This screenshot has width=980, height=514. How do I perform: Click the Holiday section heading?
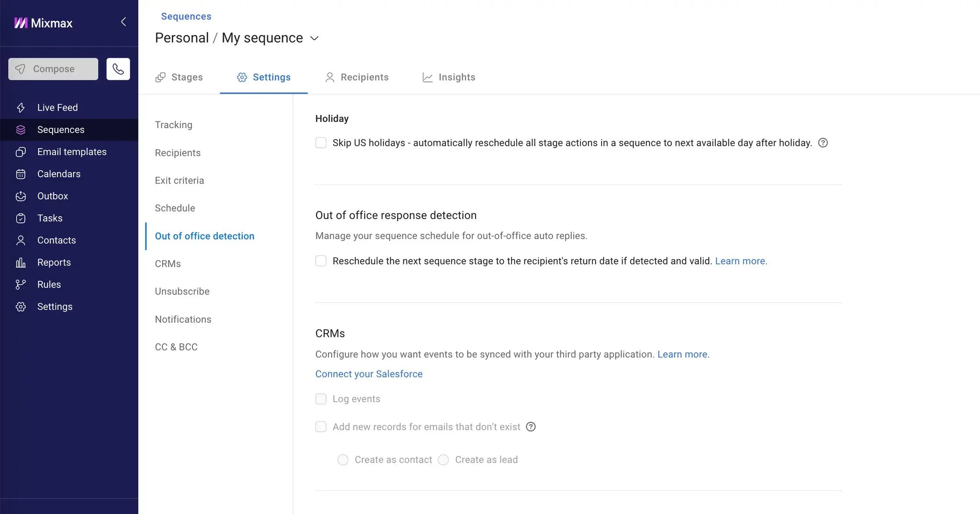332,119
